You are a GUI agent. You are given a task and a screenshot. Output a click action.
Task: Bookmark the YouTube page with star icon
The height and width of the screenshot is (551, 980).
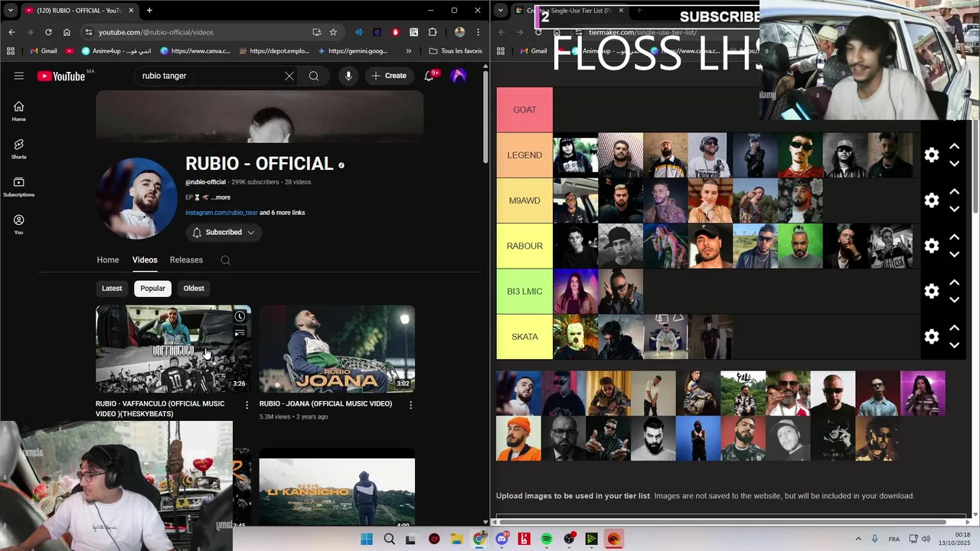click(333, 32)
